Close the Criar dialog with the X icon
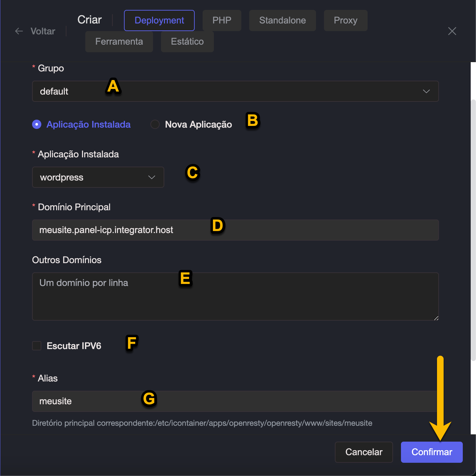476x476 pixels. tap(452, 31)
